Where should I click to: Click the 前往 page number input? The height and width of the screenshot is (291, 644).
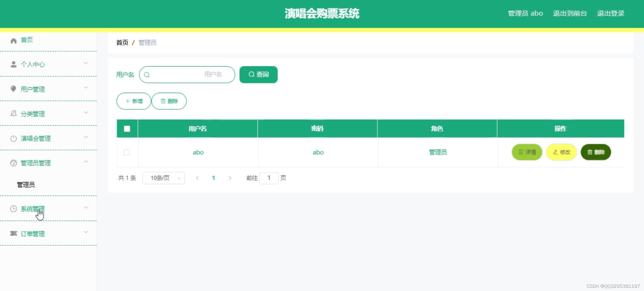(x=269, y=178)
